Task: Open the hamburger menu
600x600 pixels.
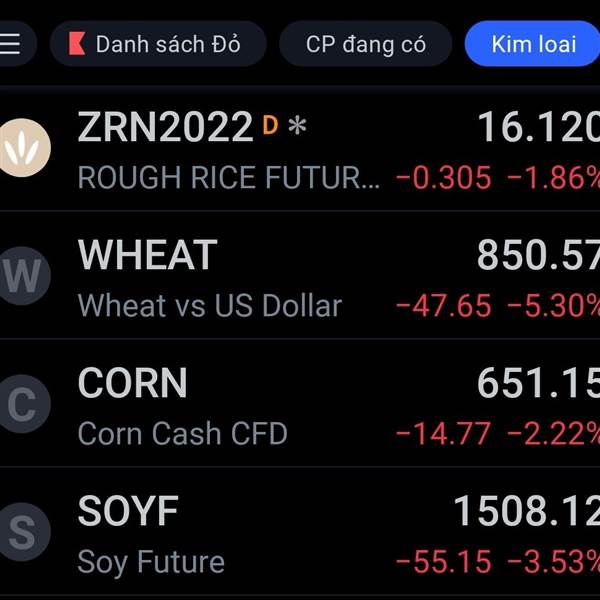Action: (x=10, y=44)
